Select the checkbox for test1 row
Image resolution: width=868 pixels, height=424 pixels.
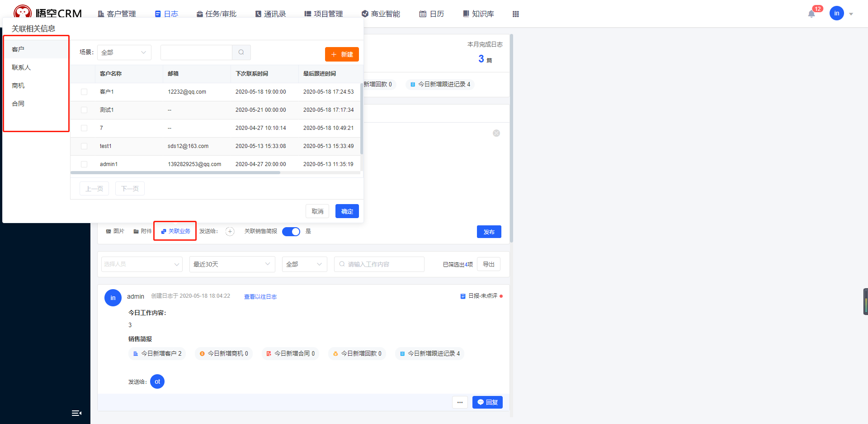[84, 146]
